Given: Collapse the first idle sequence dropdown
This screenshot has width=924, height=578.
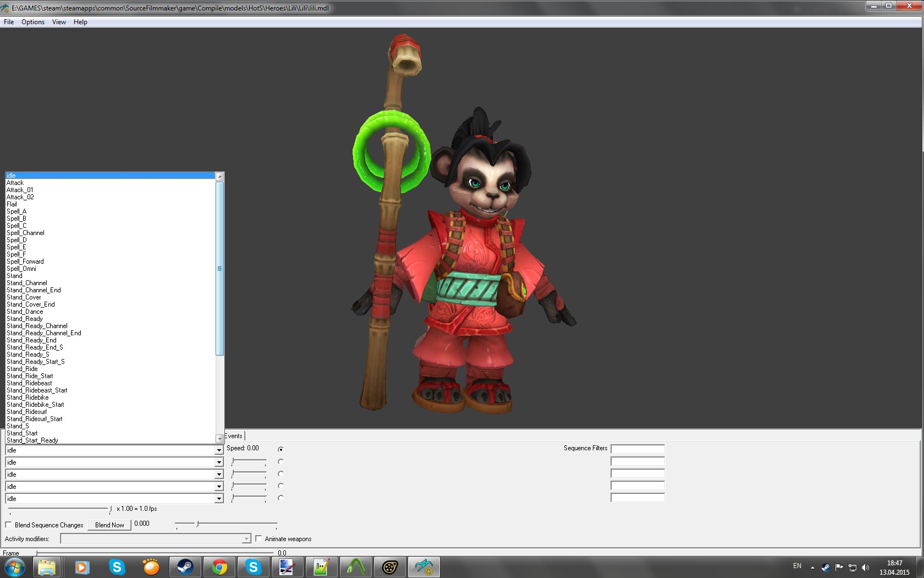Looking at the screenshot, I should pos(219,450).
